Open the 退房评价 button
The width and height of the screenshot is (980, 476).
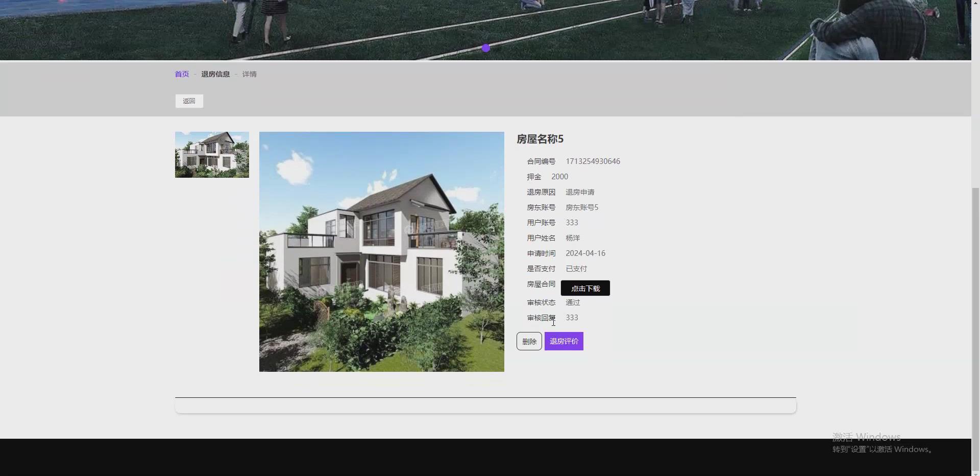click(x=564, y=341)
